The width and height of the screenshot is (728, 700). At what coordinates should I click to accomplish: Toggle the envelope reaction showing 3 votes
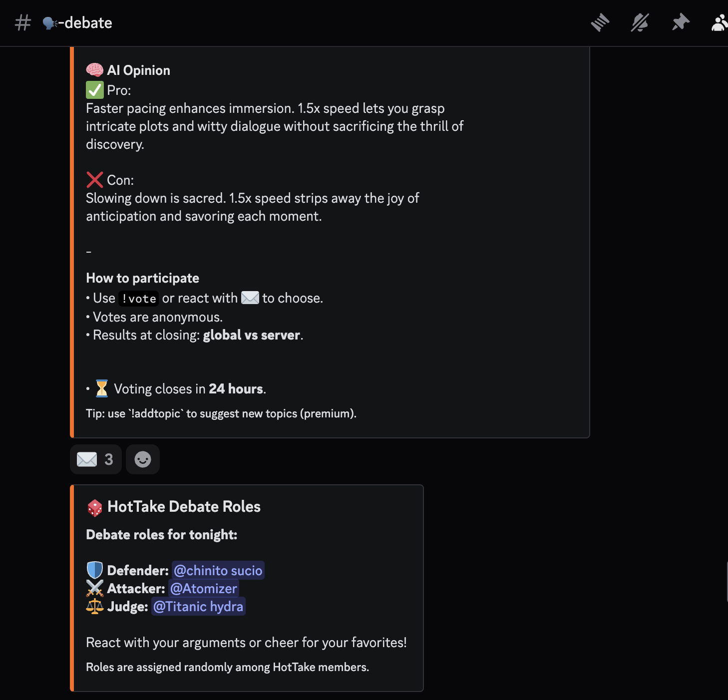(x=95, y=459)
